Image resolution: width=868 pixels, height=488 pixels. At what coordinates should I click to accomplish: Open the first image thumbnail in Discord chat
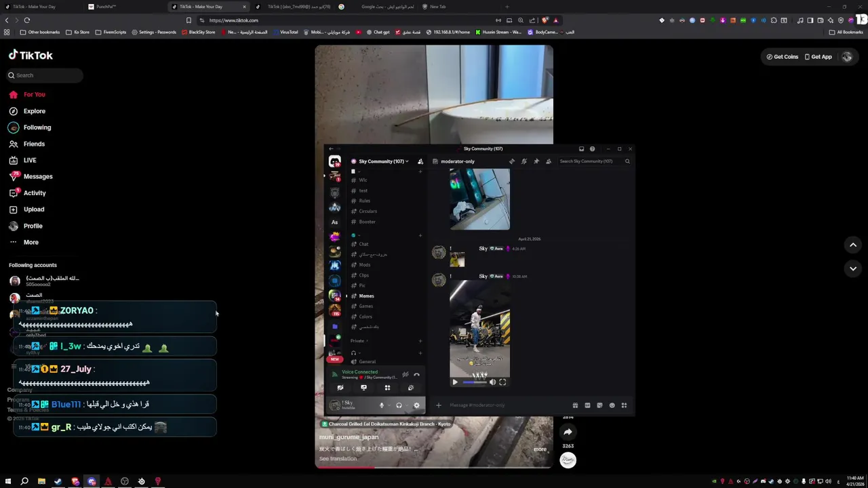(479, 199)
